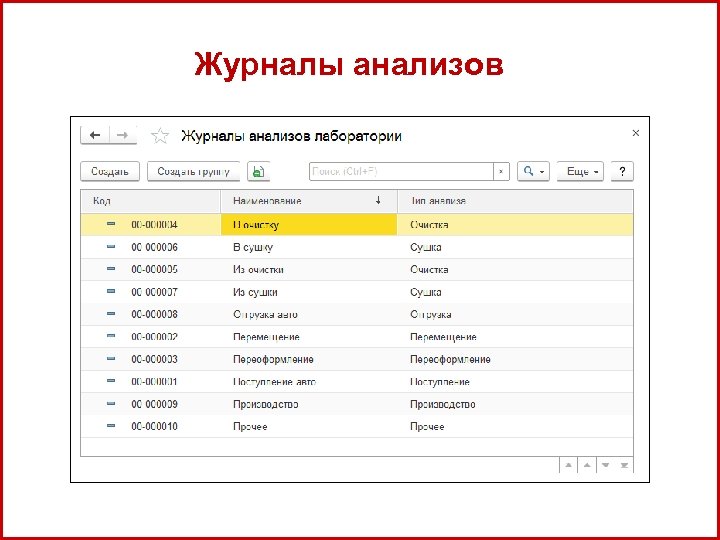The width and height of the screenshot is (720, 540).
Task: Select the row icon for code 00-000004
Action: [111, 224]
